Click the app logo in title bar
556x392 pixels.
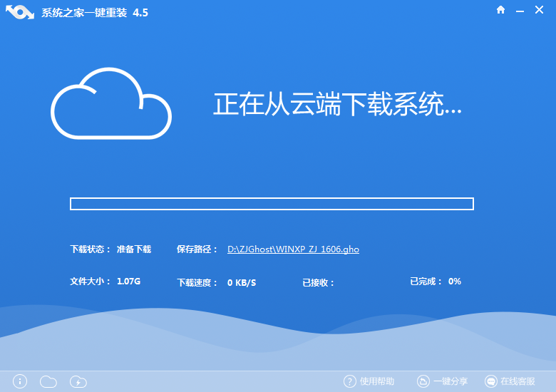pos(20,12)
